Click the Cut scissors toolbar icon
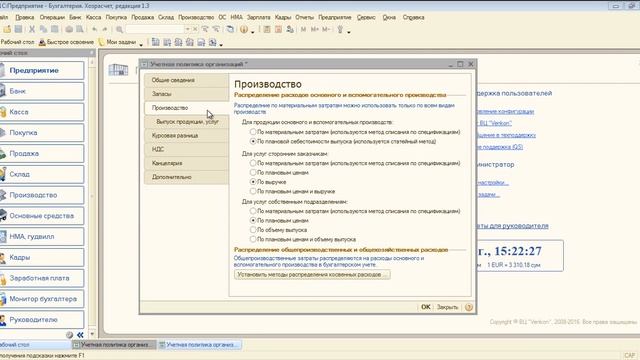 click(32, 29)
